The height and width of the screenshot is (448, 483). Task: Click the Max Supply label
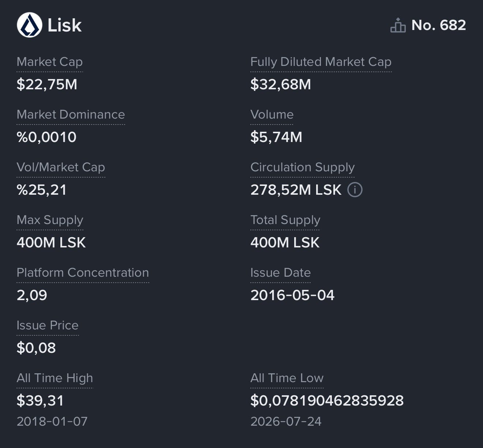pyautogui.click(x=50, y=220)
